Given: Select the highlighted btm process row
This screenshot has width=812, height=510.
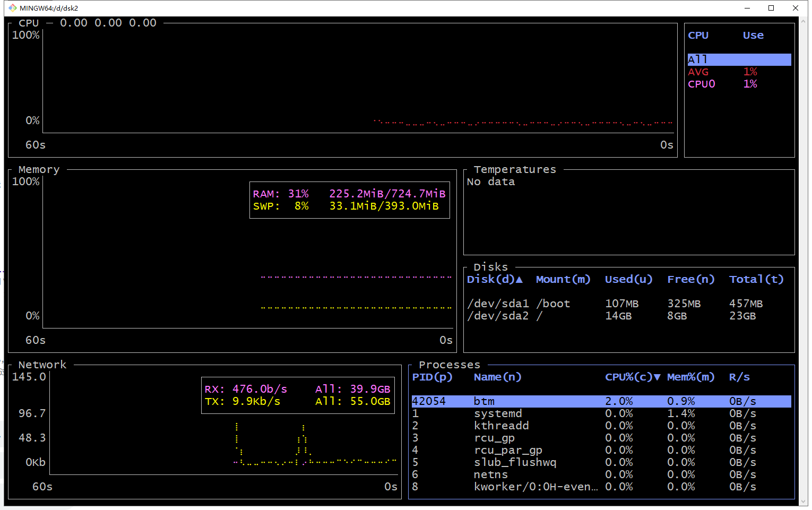Looking at the screenshot, I should tap(531, 401).
